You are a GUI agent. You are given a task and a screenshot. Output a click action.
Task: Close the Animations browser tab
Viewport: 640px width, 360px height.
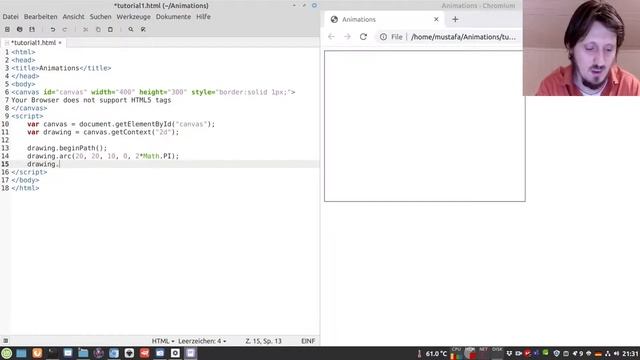coord(436,19)
